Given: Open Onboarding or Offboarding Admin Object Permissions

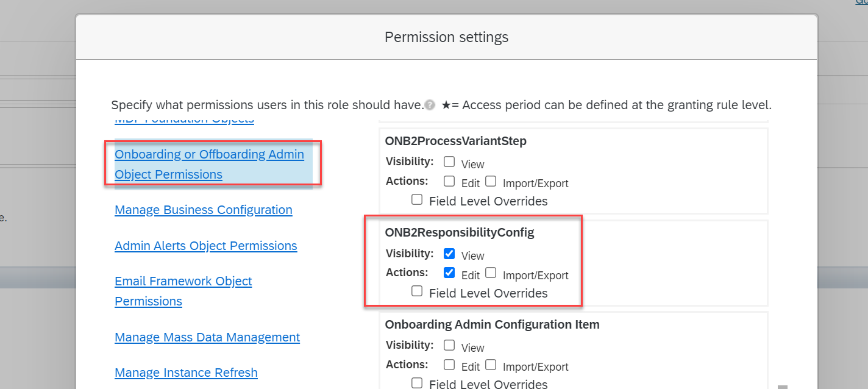Looking at the screenshot, I should tap(209, 164).
